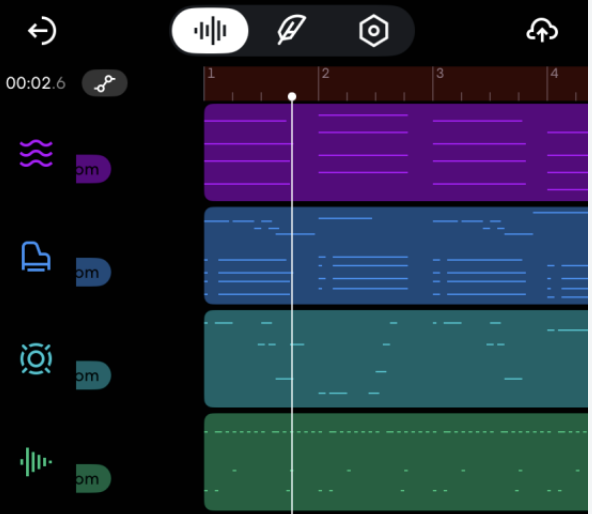The height and width of the screenshot is (514, 592).
Task: Toggle the automation curve button
Action: coord(105,83)
